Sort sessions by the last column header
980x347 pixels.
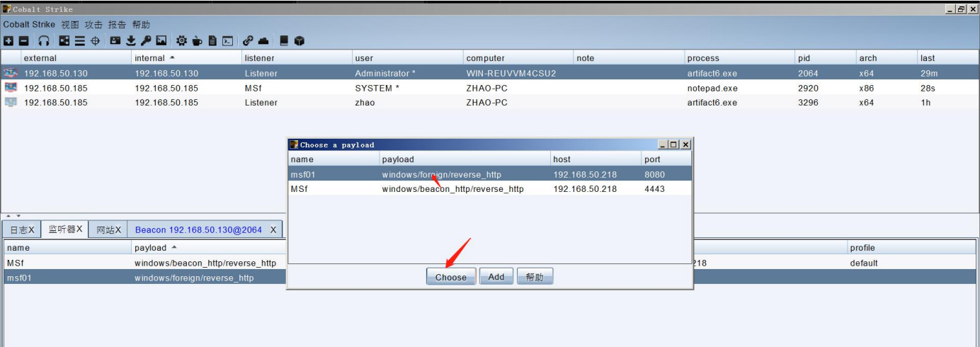coord(948,58)
